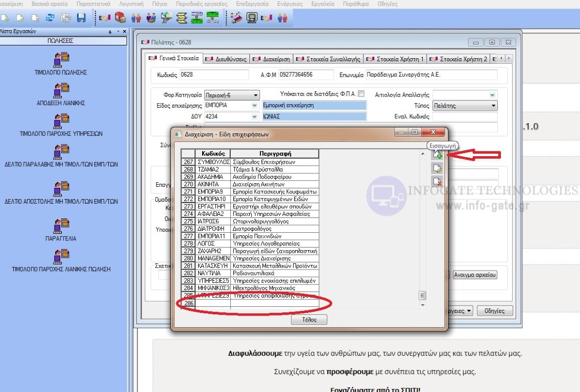Click the delete record icon with red X
The image size is (580, 392).
pos(437,181)
